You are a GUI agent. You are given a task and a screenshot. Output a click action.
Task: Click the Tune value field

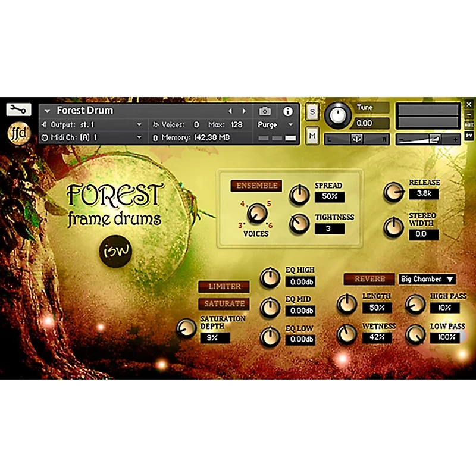(368, 123)
